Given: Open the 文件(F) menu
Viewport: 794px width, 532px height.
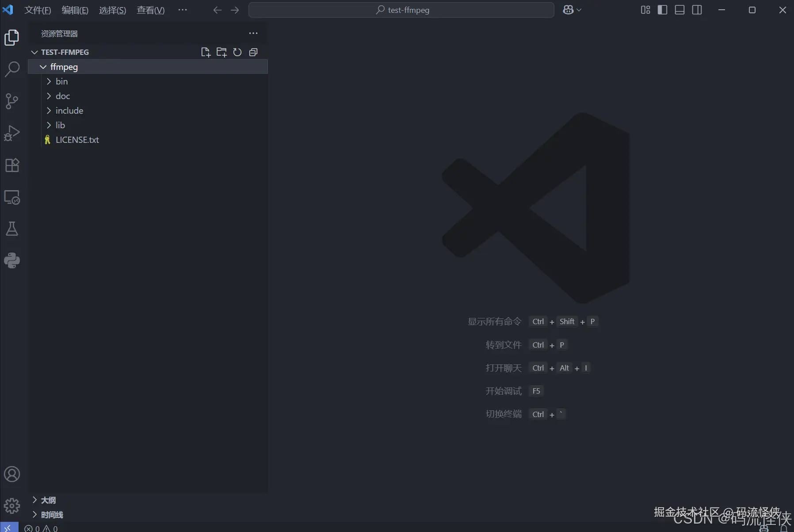Looking at the screenshot, I should tap(38, 10).
